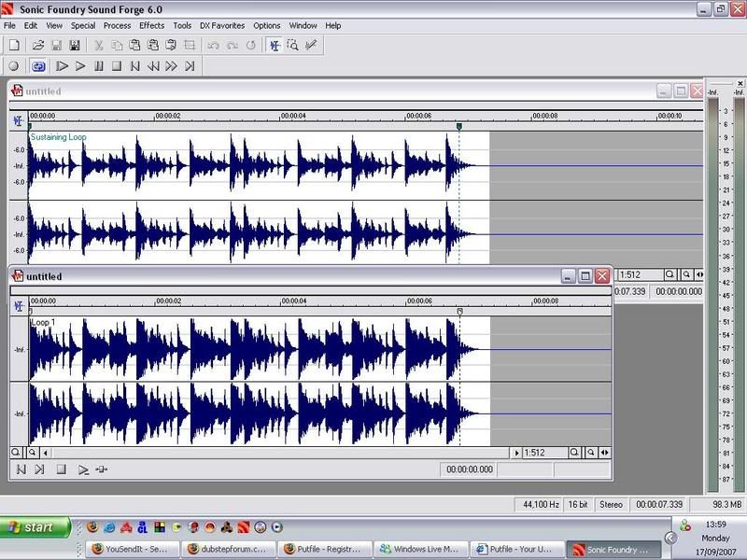Select the Pencil tool icon

coord(311,45)
